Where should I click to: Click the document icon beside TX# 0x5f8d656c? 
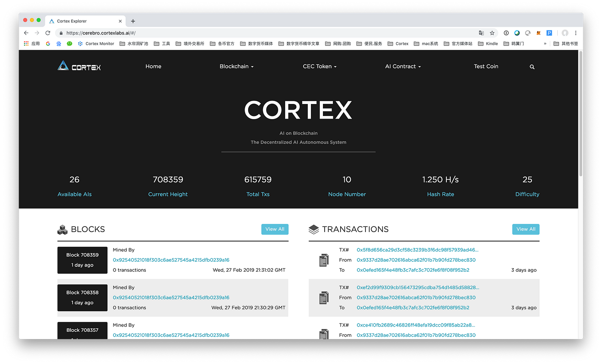[324, 260]
